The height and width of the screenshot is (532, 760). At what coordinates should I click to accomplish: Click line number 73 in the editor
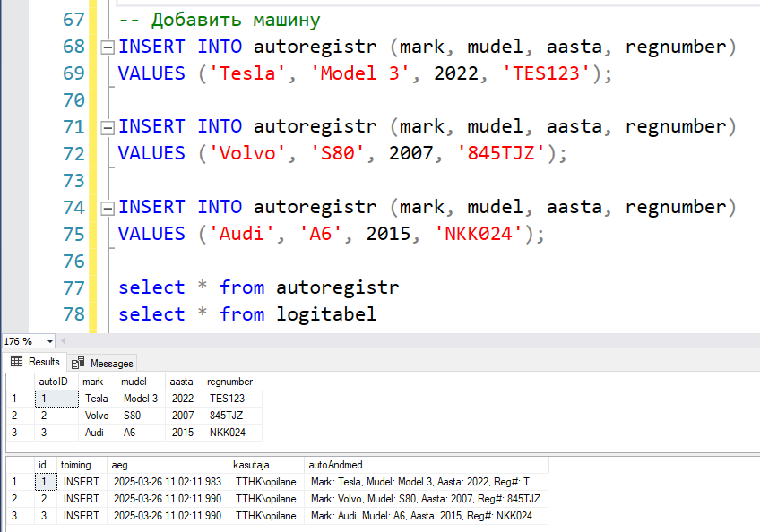click(x=73, y=181)
